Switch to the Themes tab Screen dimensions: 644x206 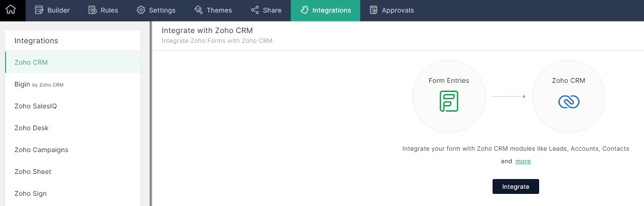213,10
